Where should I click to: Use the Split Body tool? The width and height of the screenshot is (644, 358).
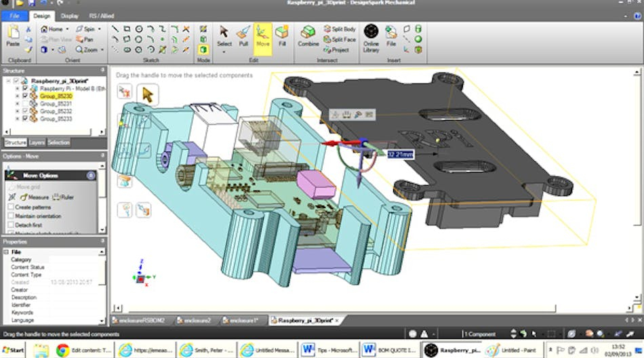click(340, 28)
